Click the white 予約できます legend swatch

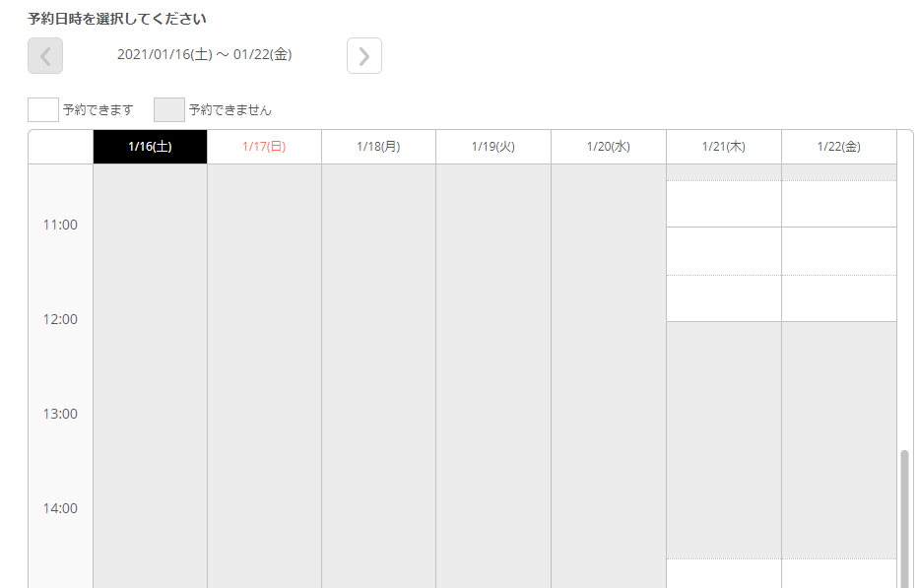pyautogui.click(x=43, y=109)
